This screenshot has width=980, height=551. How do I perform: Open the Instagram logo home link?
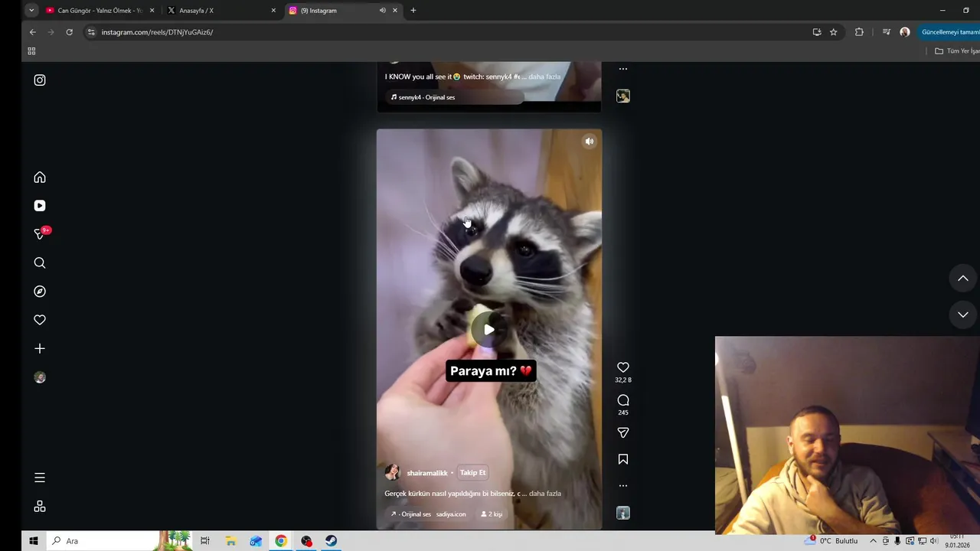point(40,80)
